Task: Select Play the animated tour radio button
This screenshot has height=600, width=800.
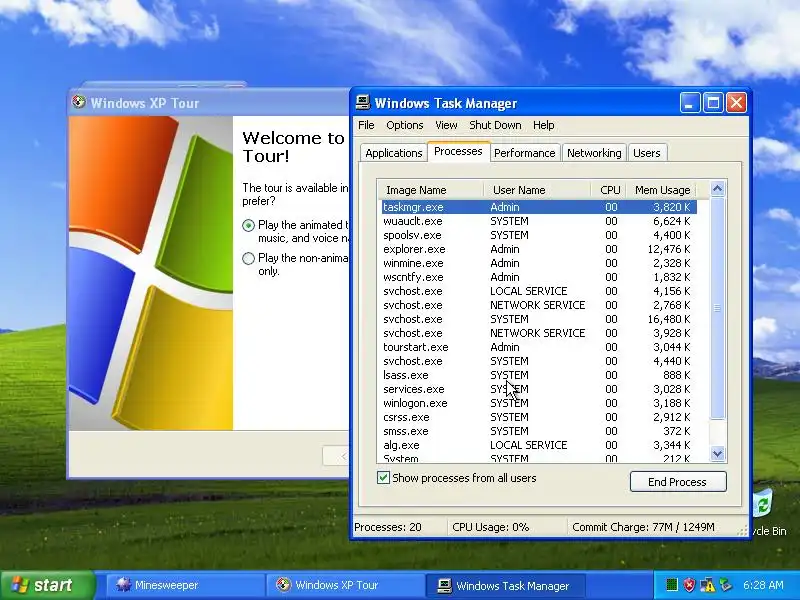Action: pyautogui.click(x=248, y=225)
